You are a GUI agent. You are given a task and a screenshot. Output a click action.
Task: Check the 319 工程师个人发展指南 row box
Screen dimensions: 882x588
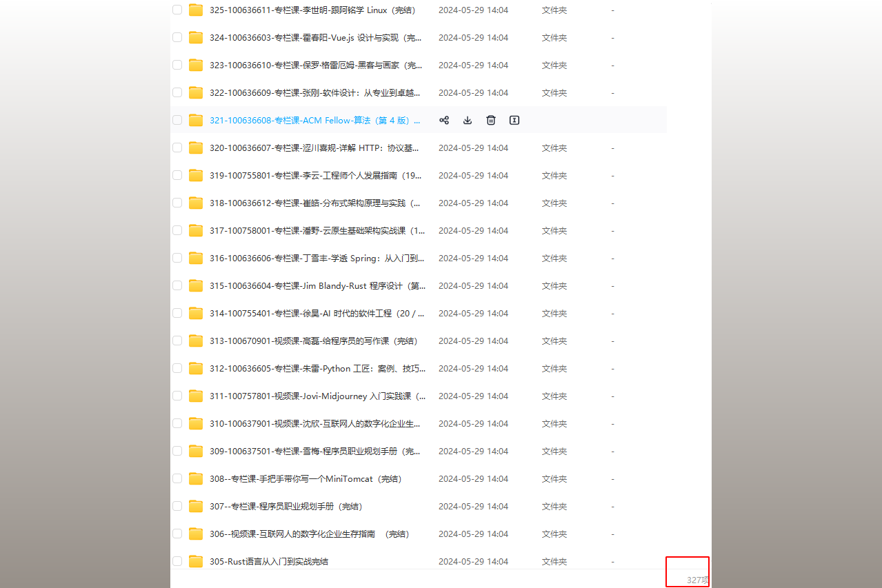click(x=177, y=175)
